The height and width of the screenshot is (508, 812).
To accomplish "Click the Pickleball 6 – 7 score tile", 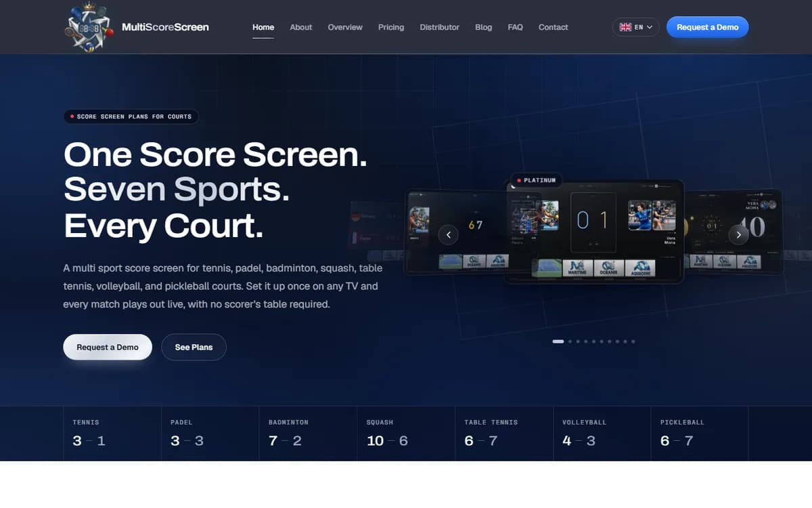I will pyautogui.click(x=700, y=433).
